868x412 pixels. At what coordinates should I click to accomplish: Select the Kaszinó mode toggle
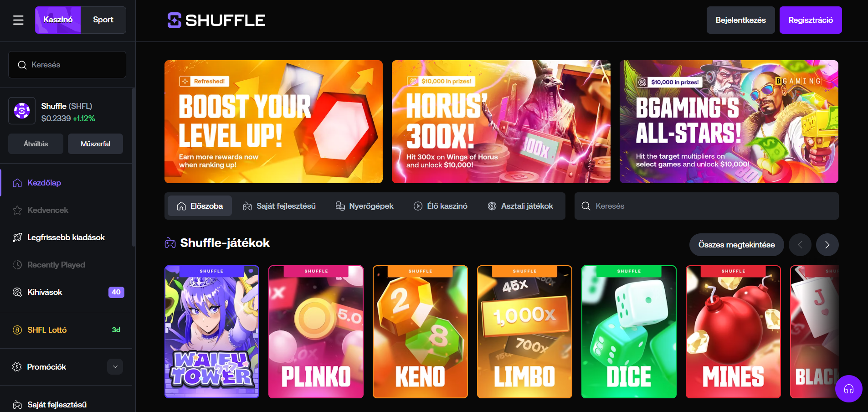(58, 20)
